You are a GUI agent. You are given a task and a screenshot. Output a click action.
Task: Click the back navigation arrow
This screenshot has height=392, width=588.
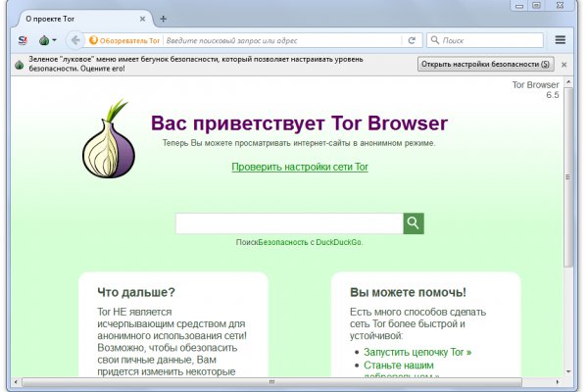[x=74, y=40]
